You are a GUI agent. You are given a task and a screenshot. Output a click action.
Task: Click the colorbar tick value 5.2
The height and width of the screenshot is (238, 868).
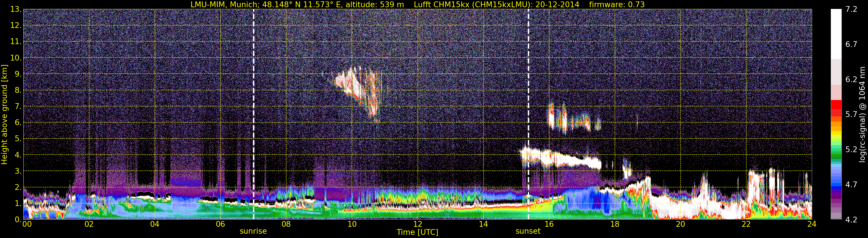coord(851,150)
